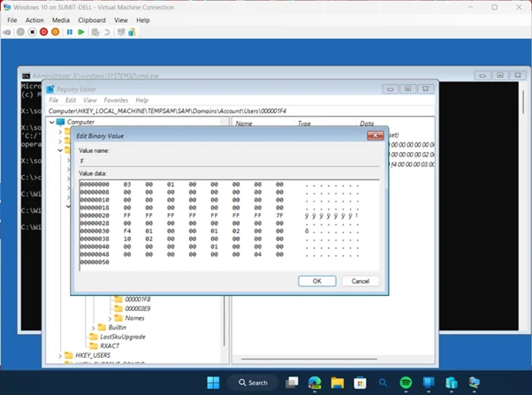Open Spotify from the taskbar
Screen dimensions: 532x395
point(406,383)
